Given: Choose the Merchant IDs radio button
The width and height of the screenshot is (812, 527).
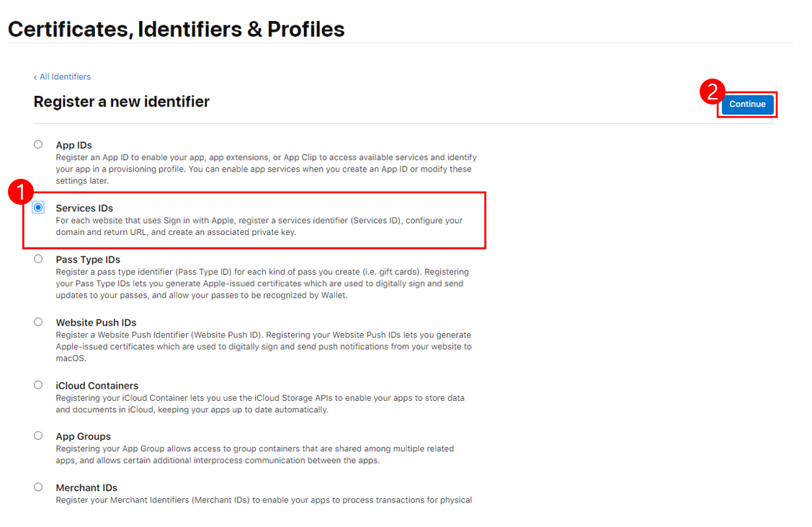Looking at the screenshot, I should tap(38, 487).
